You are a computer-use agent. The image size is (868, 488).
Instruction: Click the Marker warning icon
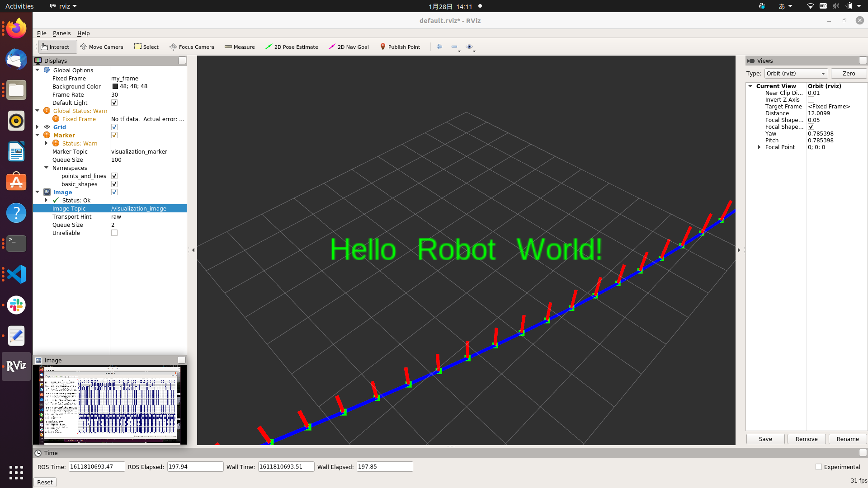[47, 135]
